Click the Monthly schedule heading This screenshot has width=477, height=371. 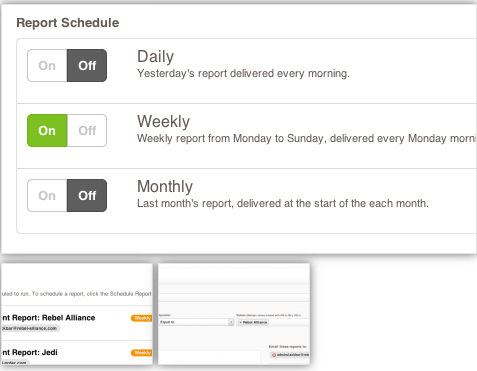(x=165, y=186)
